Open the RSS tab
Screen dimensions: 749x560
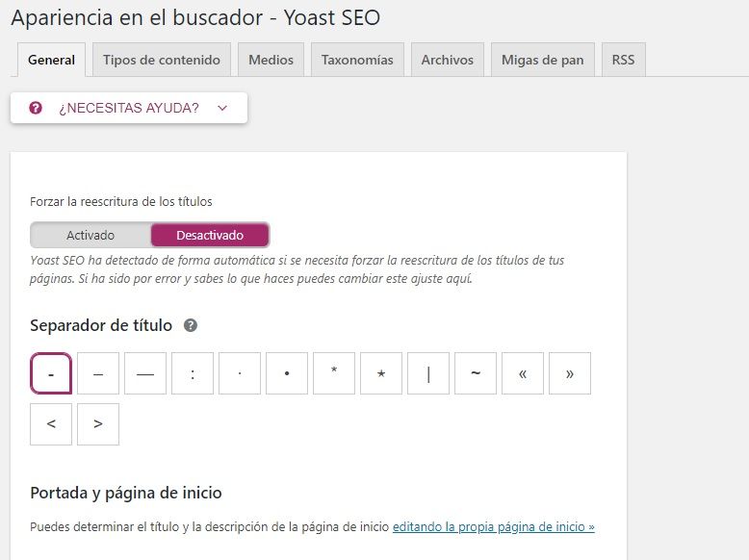click(x=624, y=61)
